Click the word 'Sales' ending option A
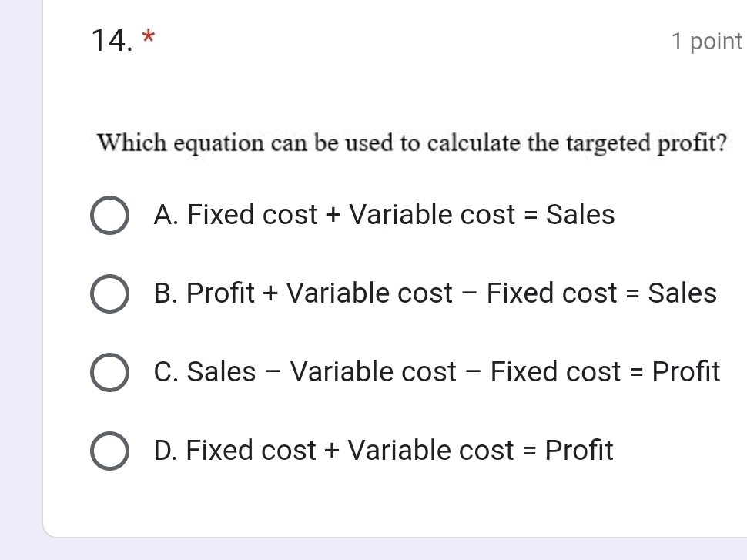 pos(581,215)
